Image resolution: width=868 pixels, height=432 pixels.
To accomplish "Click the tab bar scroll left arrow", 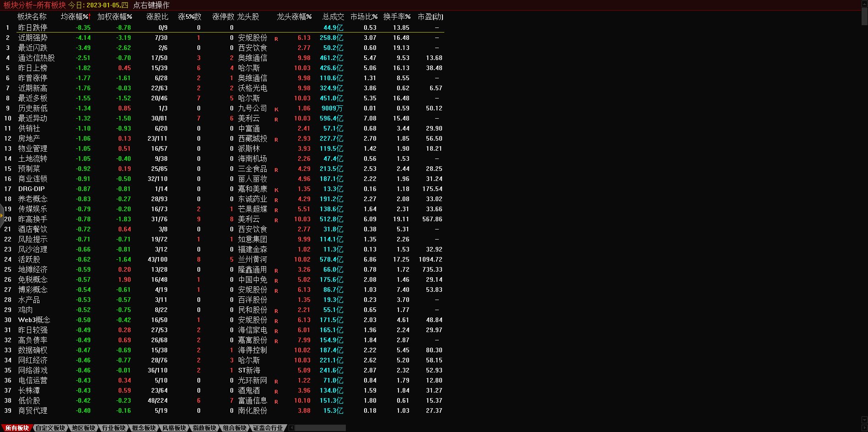I will pyautogui.click(x=291, y=428).
